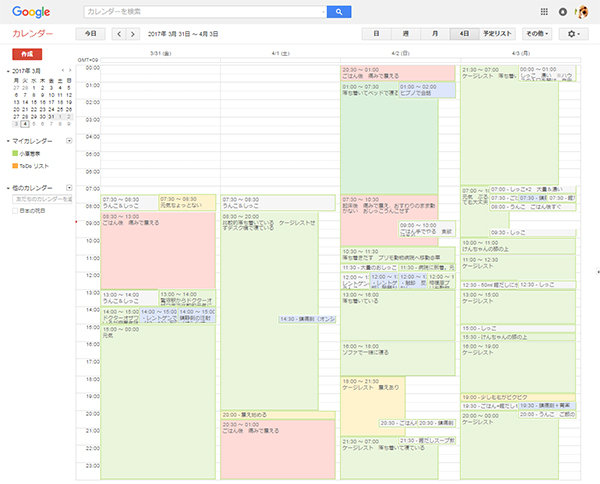Collapse the 2017年 3月 mini calendar
This screenshot has width=600, height=484.
click(x=8, y=71)
